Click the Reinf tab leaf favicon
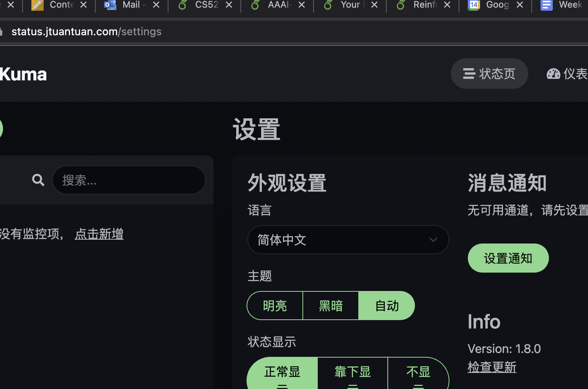The image size is (588, 389). point(401,5)
